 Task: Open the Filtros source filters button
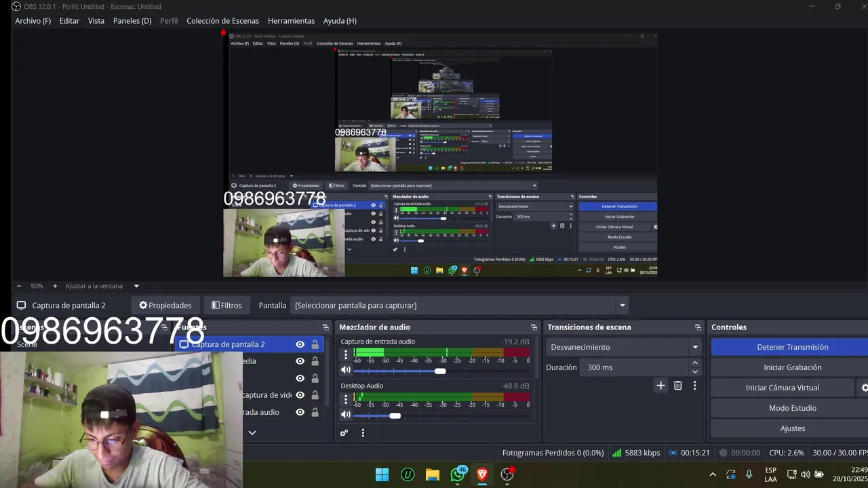click(x=226, y=305)
